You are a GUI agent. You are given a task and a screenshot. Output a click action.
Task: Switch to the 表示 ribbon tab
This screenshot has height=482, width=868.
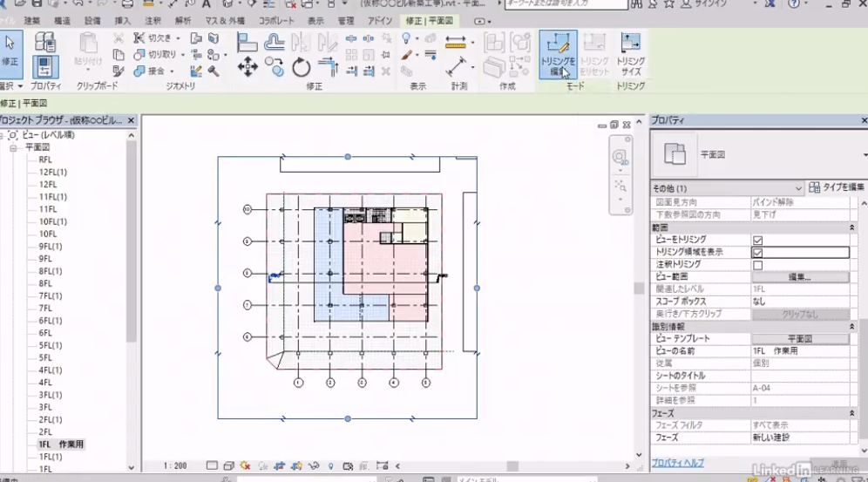click(x=315, y=20)
